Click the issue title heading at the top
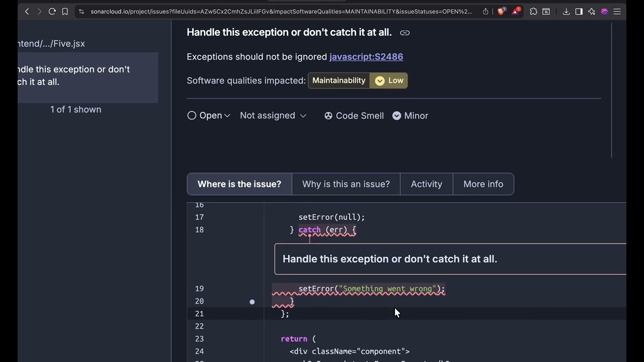This screenshot has height=362, width=644. click(x=289, y=32)
